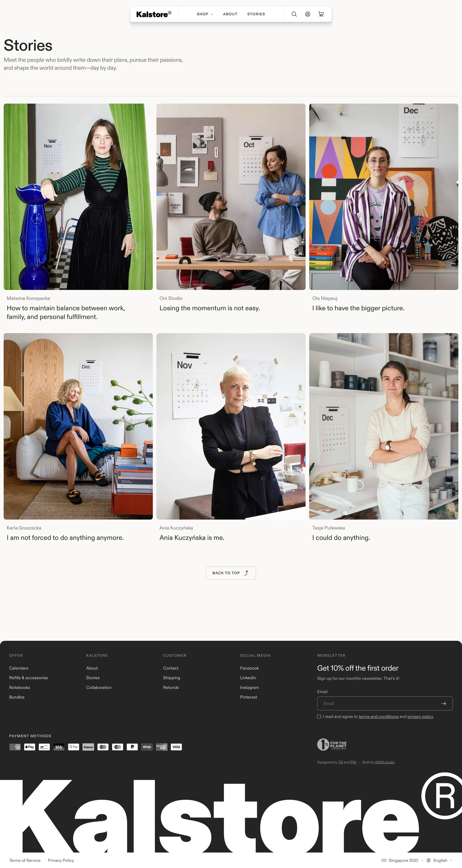Click the Visa payment icon
The height and width of the screenshot is (868, 462).
[176, 747]
